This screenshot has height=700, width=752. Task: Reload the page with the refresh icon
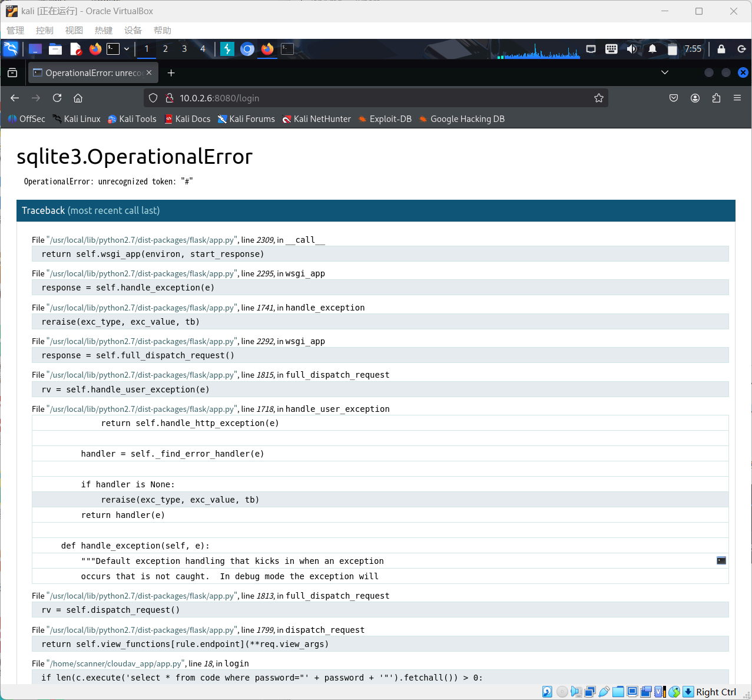pyautogui.click(x=57, y=98)
